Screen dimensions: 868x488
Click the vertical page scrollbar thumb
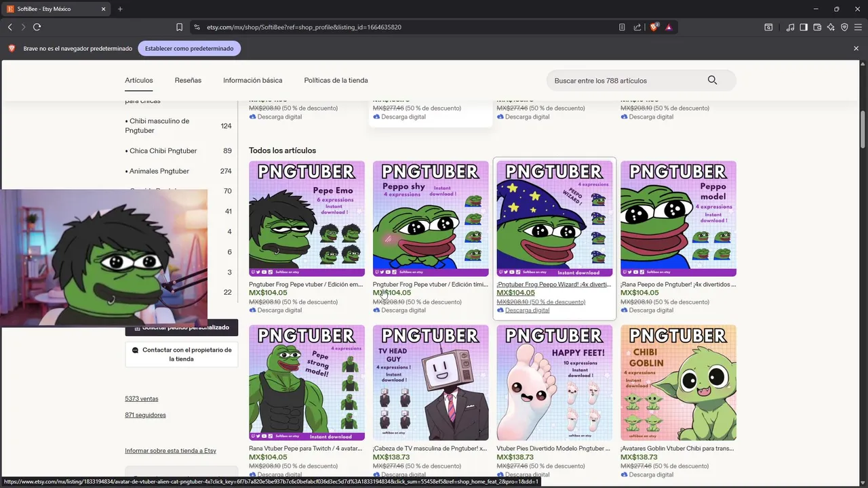(863, 129)
